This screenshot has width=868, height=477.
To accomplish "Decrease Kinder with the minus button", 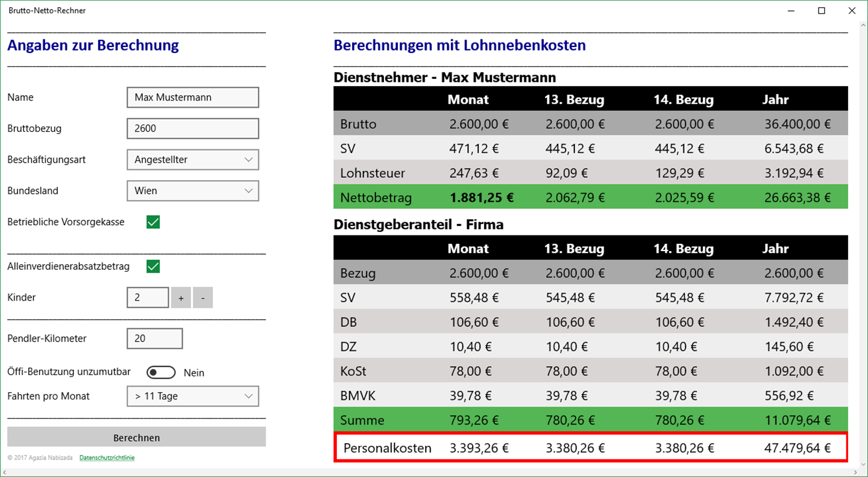I will click(x=203, y=298).
